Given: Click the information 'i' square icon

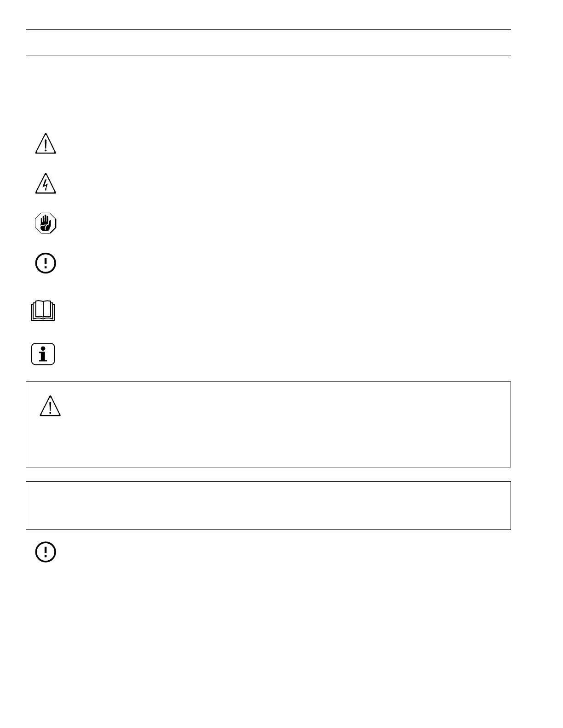Looking at the screenshot, I should (43, 354).
